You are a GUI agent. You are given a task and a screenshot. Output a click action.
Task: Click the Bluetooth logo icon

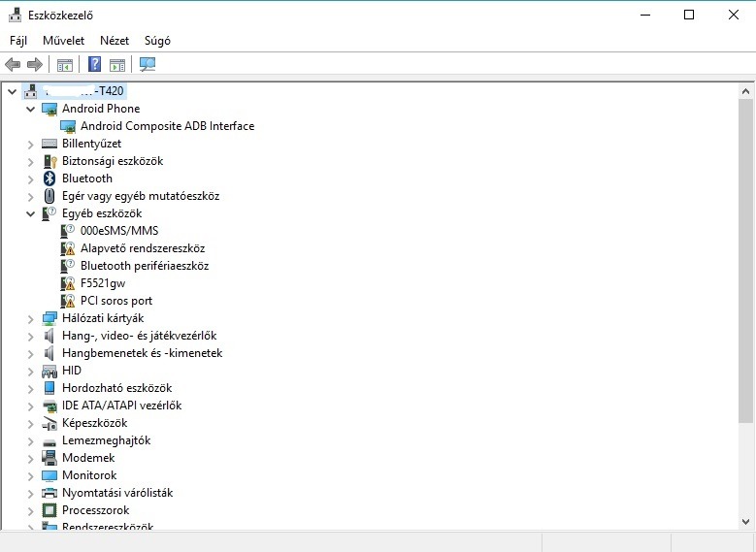tap(49, 179)
